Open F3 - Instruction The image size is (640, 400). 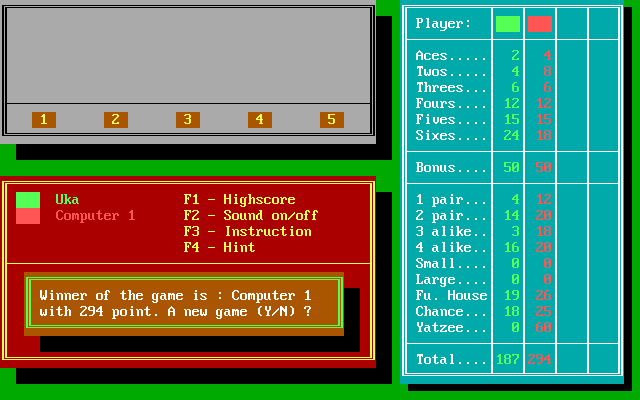coord(247,231)
